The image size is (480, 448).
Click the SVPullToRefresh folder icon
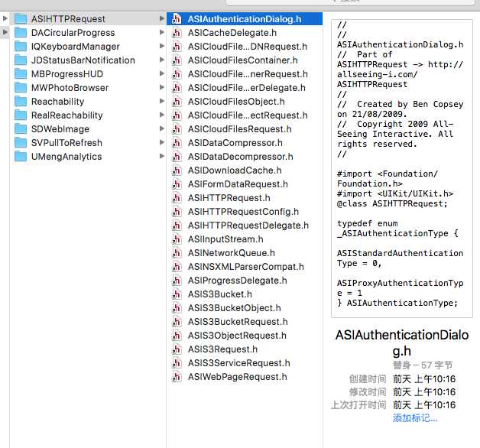21,143
